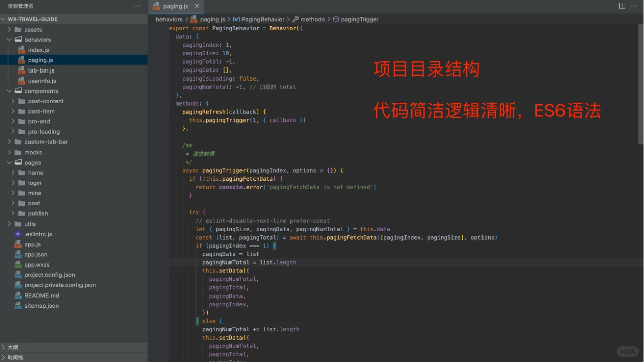Toggle the secondary sidebar layout control

[622, 5]
